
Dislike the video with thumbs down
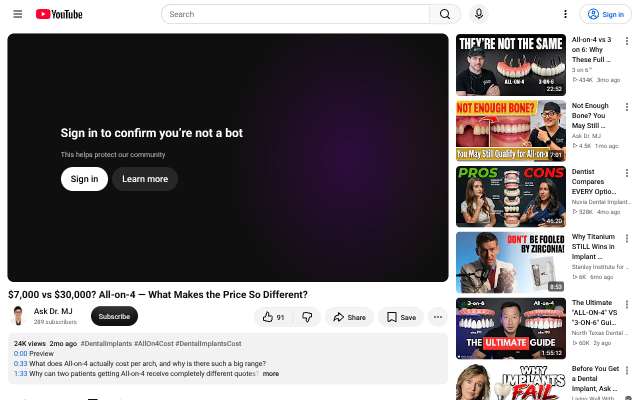tap(307, 317)
